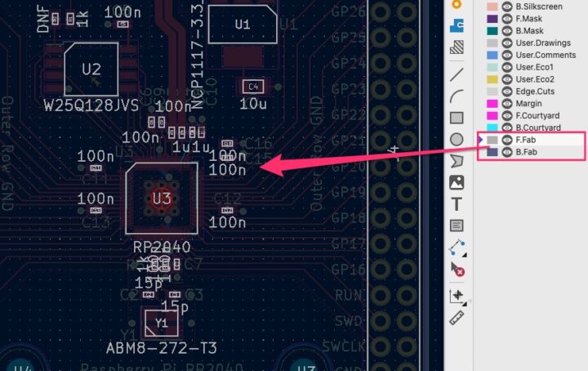Toggle visibility of the B.Courtyard layer

coord(507,128)
